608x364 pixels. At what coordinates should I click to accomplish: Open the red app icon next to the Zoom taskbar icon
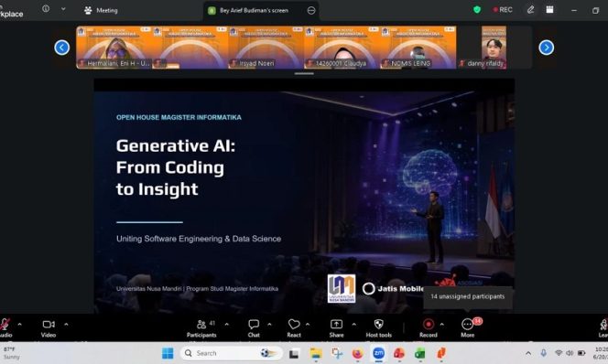pos(399,353)
